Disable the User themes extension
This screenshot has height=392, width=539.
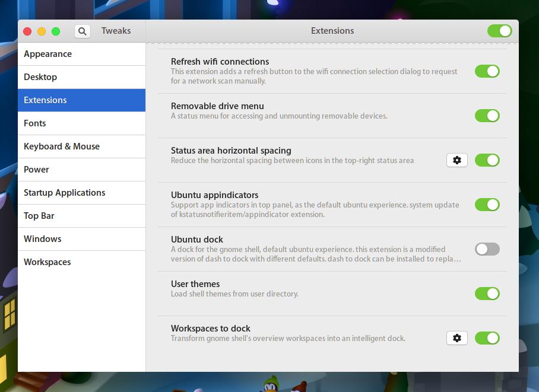pyautogui.click(x=487, y=294)
